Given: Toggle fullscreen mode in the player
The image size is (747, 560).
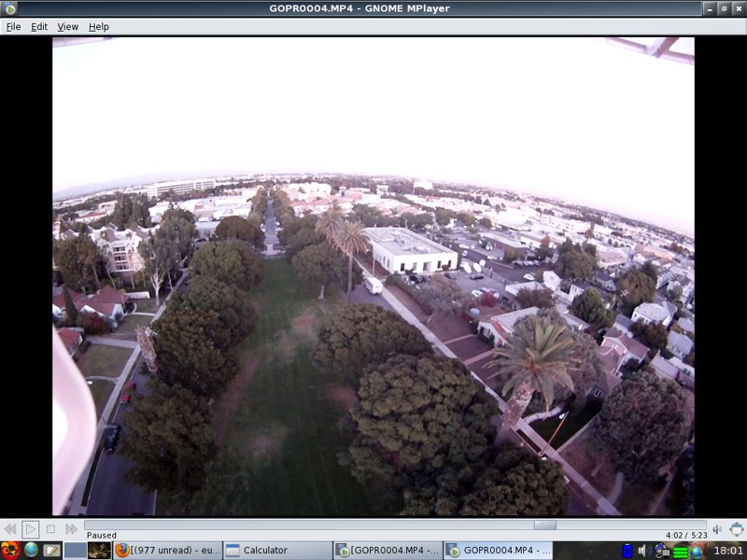Looking at the screenshot, I should [737, 529].
